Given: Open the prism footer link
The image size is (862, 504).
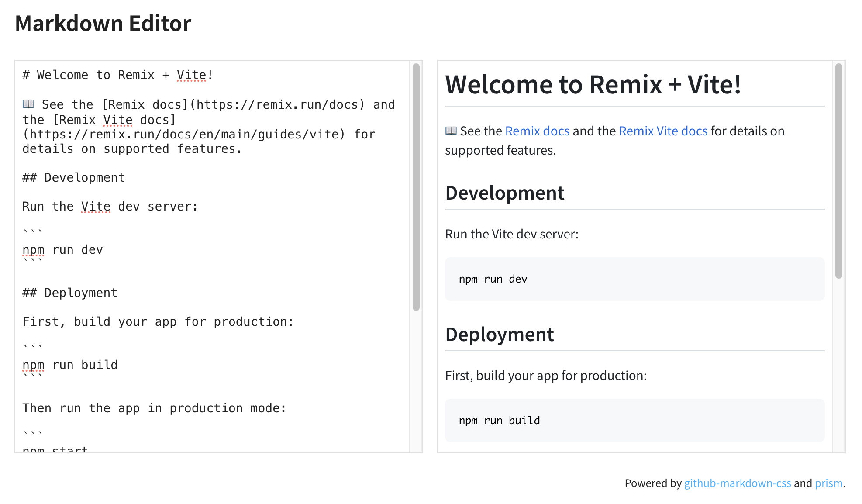Looking at the screenshot, I should tap(828, 483).
